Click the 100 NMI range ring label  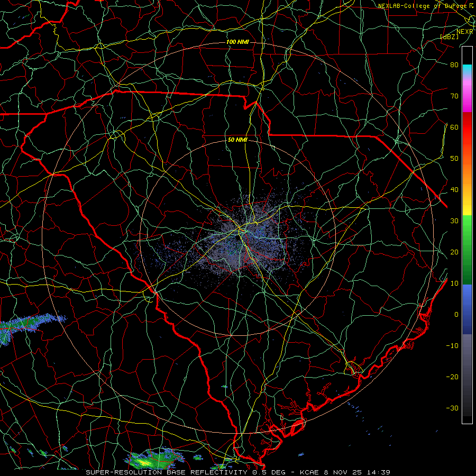click(237, 42)
